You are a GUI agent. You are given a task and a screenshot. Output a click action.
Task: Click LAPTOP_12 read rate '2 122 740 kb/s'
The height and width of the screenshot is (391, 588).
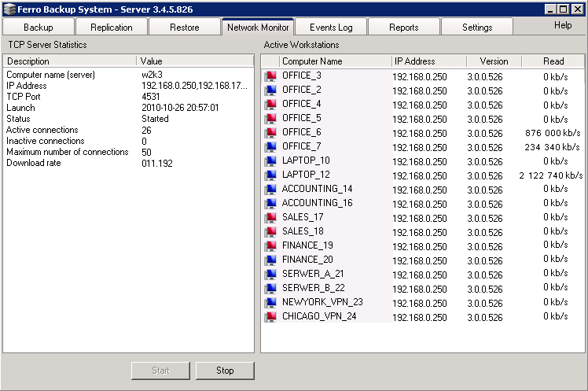point(551,175)
